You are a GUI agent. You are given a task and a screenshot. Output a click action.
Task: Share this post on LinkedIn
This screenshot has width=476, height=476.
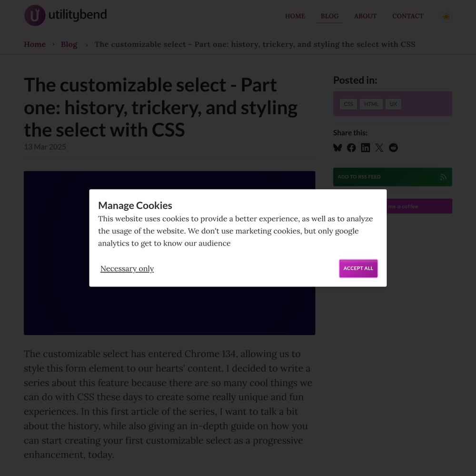[x=365, y=148]
